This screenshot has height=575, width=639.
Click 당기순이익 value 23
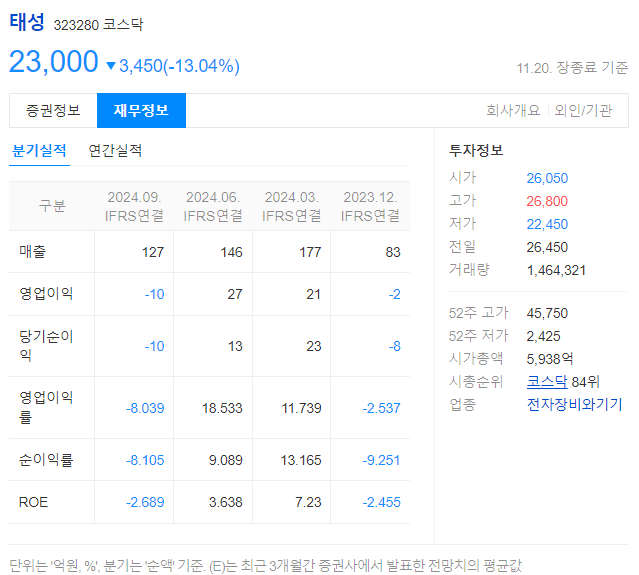[313, 346]
